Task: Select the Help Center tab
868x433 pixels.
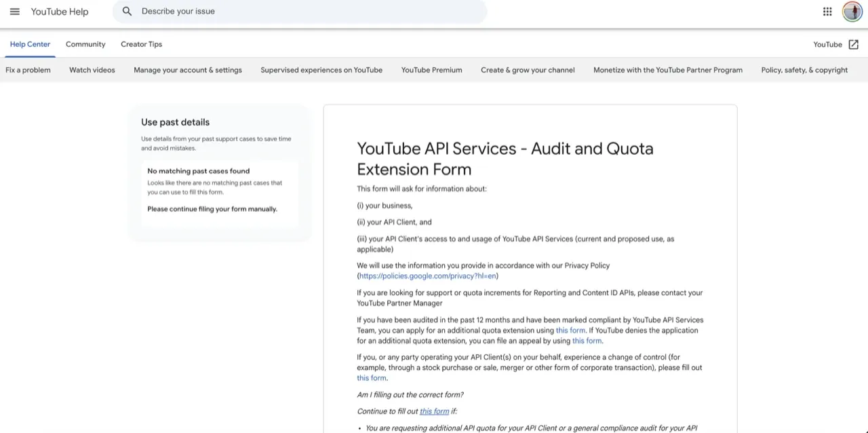Action: 30,44
